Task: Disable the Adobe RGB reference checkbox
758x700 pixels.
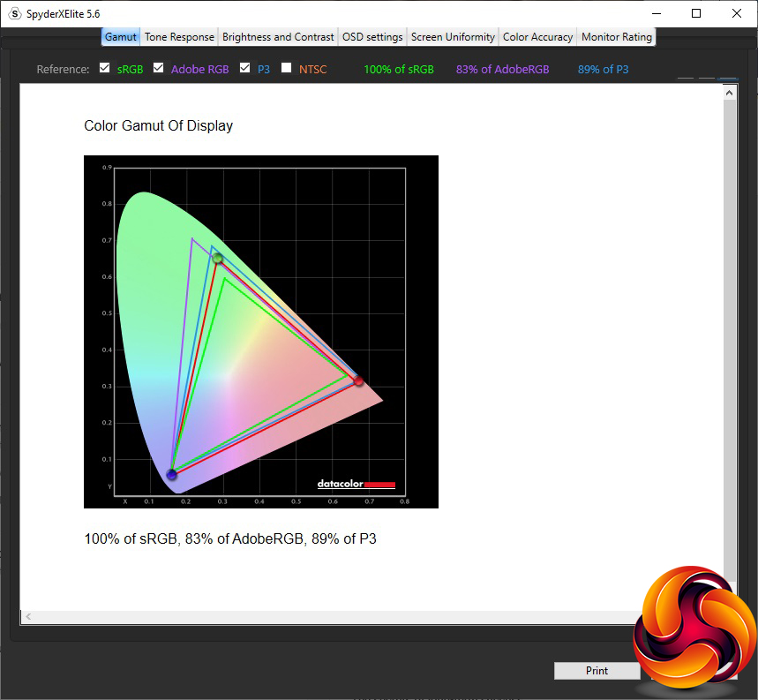Action: click(159, 68)
